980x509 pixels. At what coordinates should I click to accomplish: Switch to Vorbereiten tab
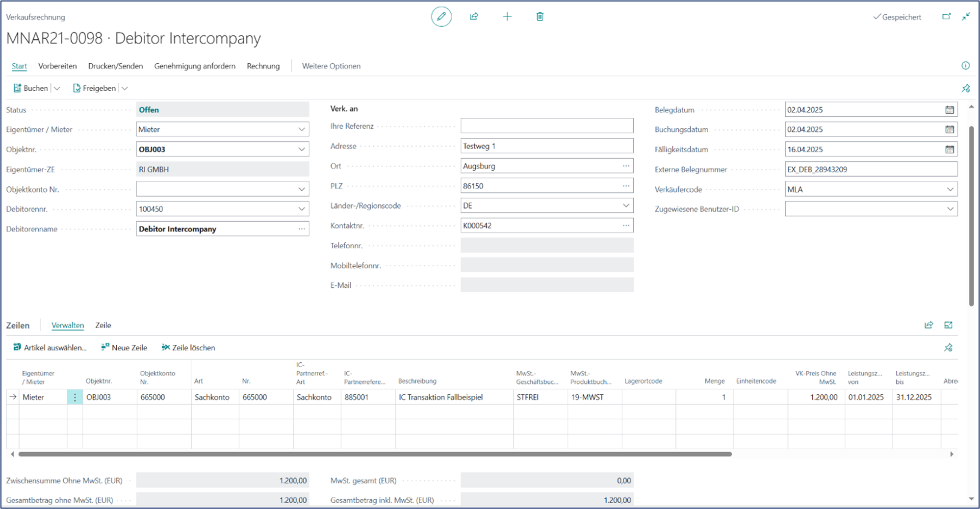[57, 66]
